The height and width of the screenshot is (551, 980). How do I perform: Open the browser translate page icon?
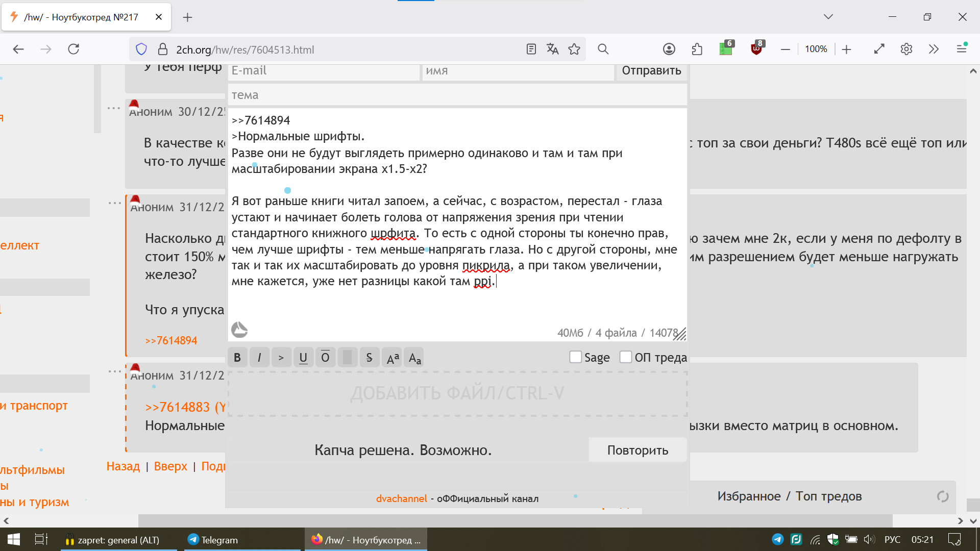click(x=552, y=49)
